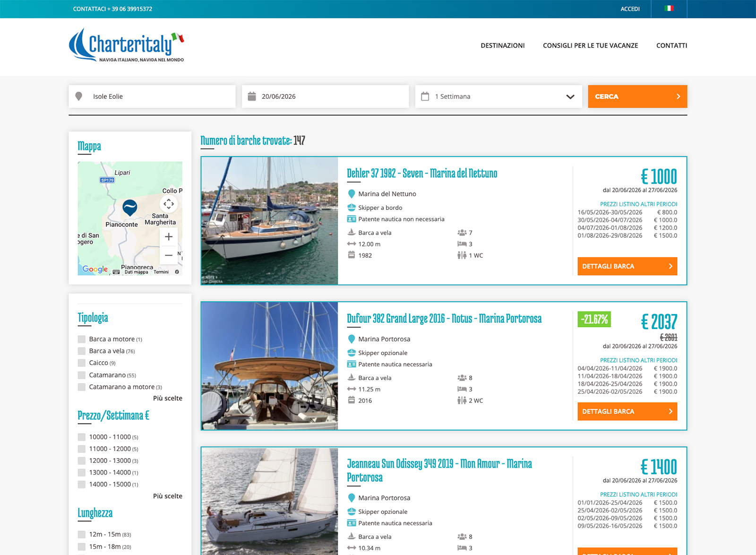Open Dettagli Barca for Dehler 37

click(x=627, y=266)
